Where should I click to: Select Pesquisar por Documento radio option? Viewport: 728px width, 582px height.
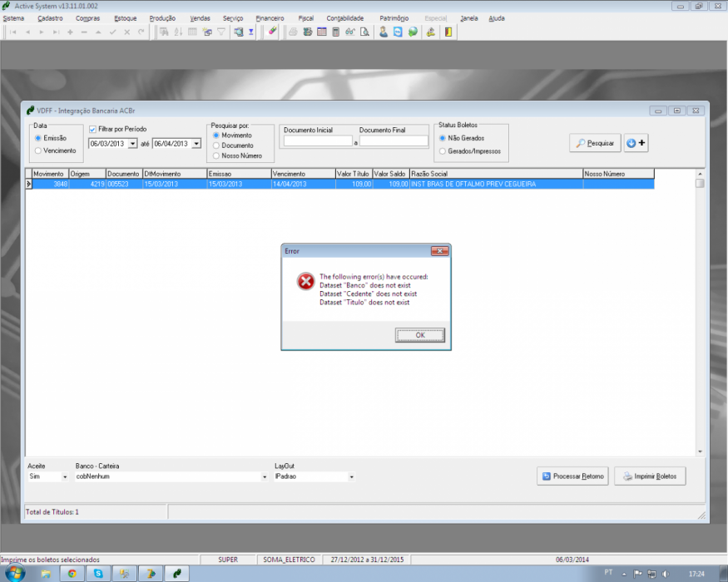215,145
